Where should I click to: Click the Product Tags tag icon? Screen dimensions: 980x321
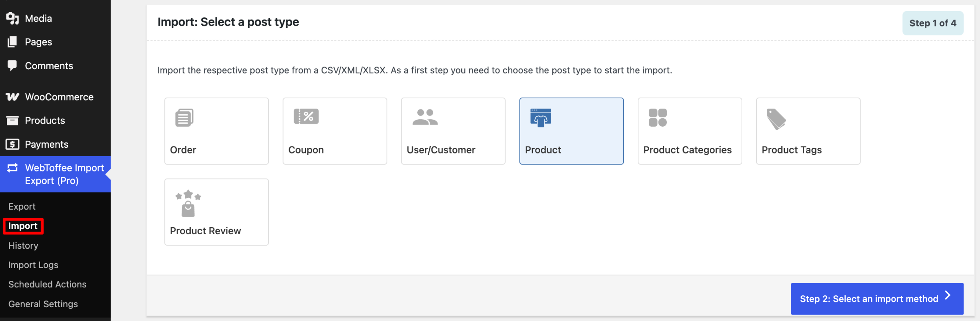click(x=776, y=119)
